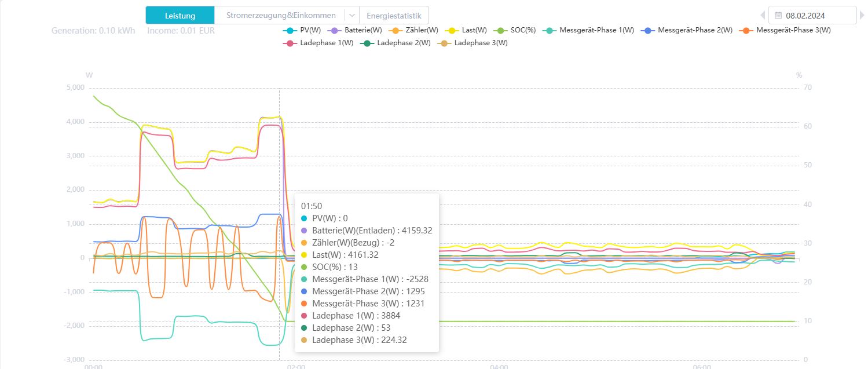This screenshot has width=868, height=369.
Task: Switch to the Leistung tab
Action: pos(180,16)
